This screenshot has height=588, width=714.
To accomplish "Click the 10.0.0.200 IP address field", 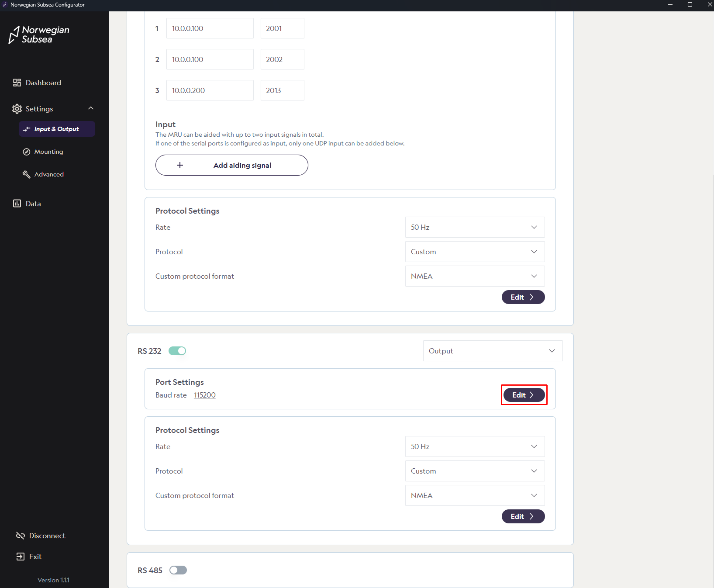I will [210, 90].
